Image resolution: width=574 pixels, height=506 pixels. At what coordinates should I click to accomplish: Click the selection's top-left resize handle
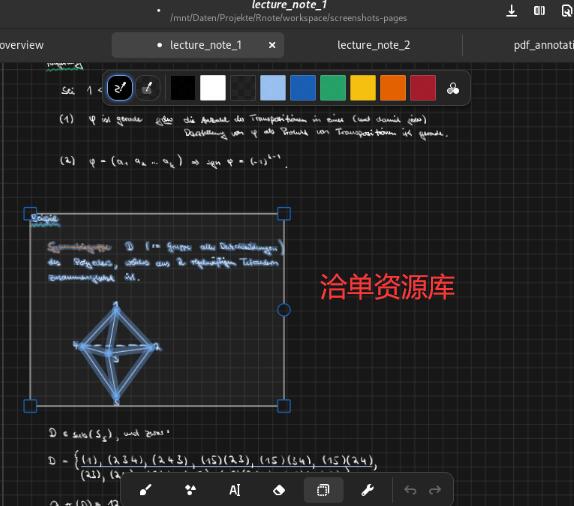tap(30, 213)
